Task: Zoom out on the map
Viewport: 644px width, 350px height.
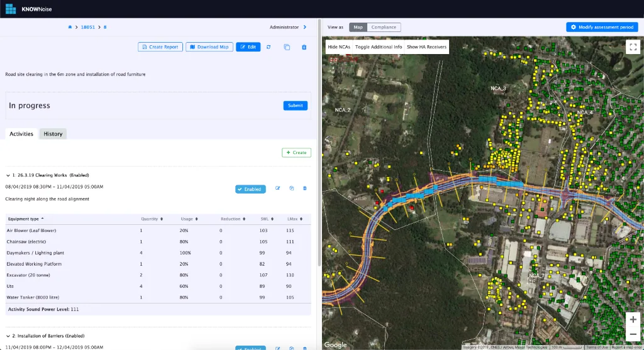Action: tap(633, 334)
